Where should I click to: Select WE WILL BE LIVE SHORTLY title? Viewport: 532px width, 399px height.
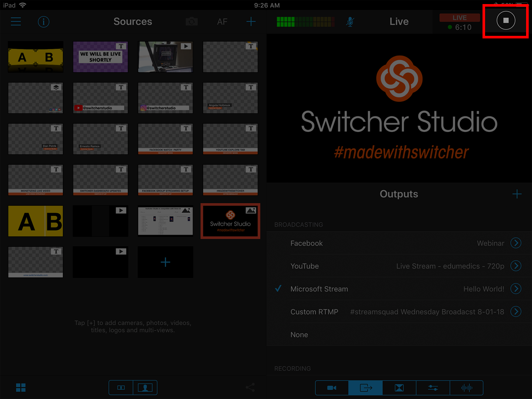pos(100,57)
